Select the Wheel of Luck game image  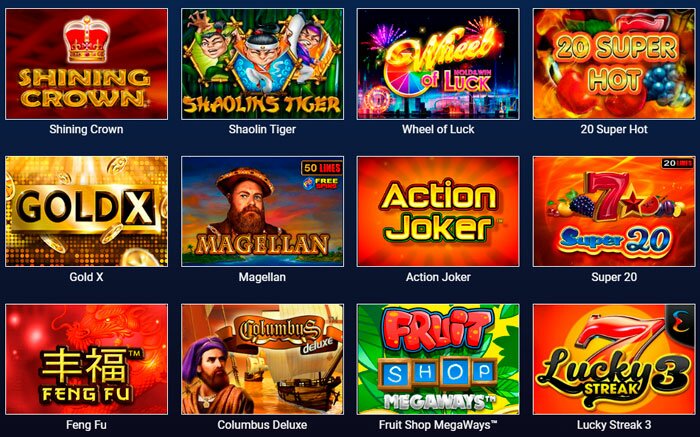click(438, 64)
